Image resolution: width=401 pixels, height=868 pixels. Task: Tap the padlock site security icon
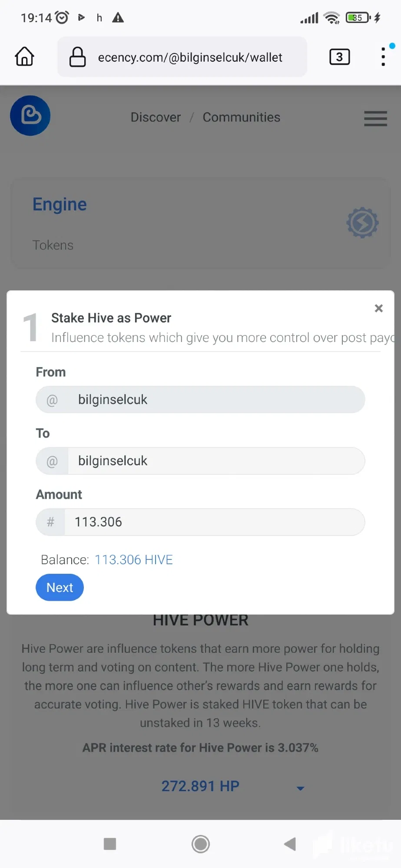(77, 57)
